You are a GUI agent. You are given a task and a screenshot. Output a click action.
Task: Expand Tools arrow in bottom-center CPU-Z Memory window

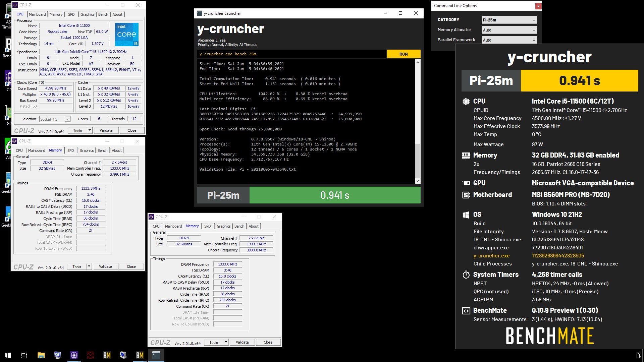click(226, 342)
